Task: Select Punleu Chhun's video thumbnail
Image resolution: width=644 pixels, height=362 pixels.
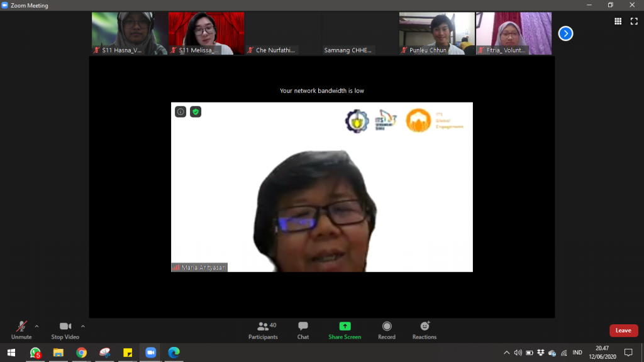Action: (x=436, y=33)
